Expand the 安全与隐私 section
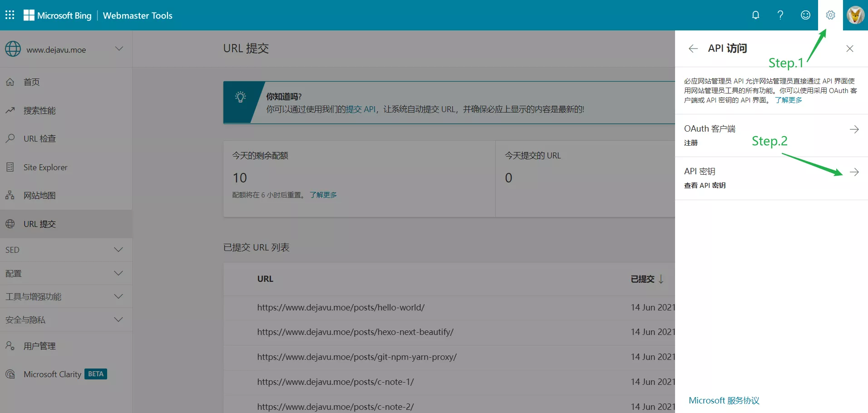 point(66,320)
